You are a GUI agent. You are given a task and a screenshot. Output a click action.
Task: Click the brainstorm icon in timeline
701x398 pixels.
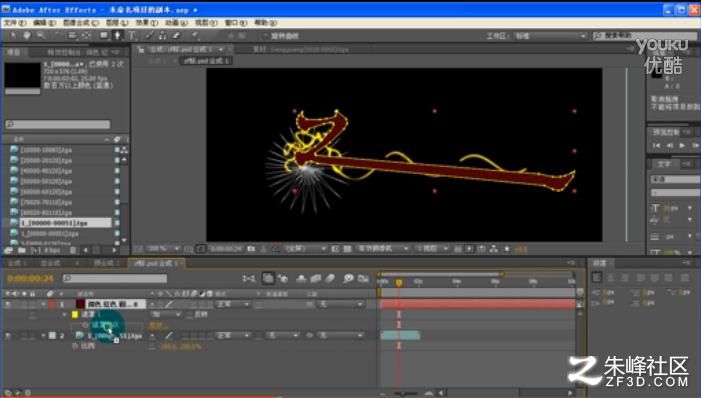pyautogui.click(x=348, y=279)
